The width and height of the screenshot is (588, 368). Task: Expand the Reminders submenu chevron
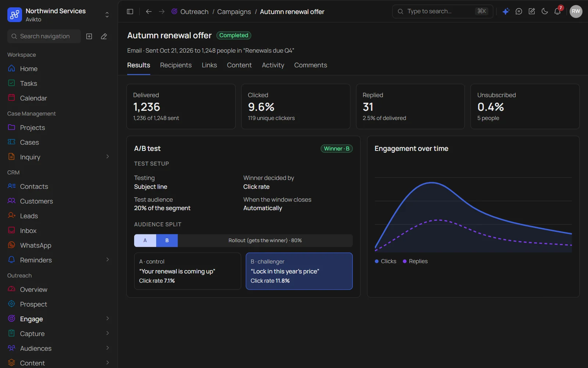click(x=107, y=260)
